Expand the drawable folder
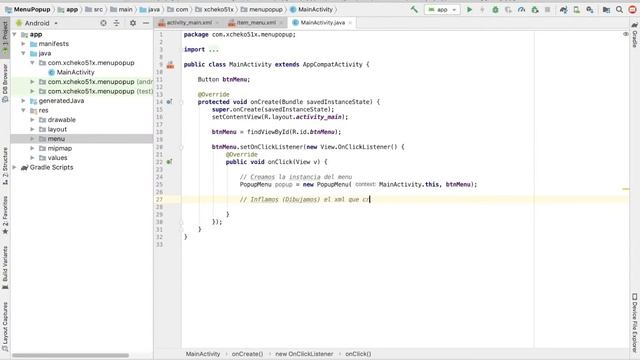Image resolution: width=640 pixels, height=360 pixels. (32, 120)
